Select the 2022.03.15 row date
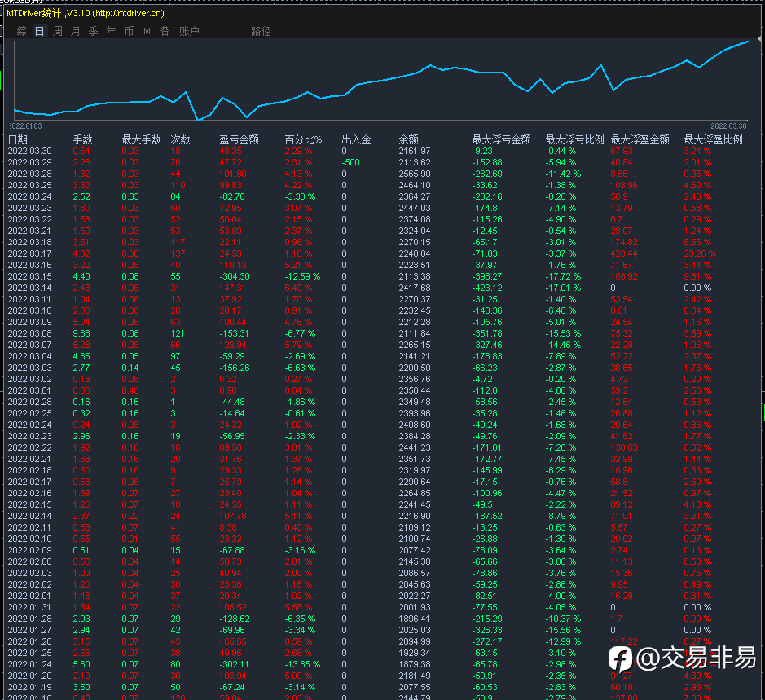 (x=29, y=276)
